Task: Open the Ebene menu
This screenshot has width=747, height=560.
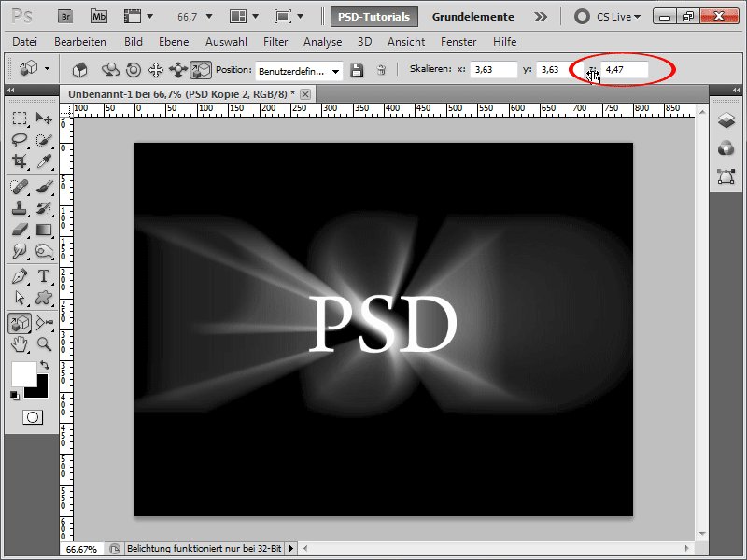Action: [174, 42]
